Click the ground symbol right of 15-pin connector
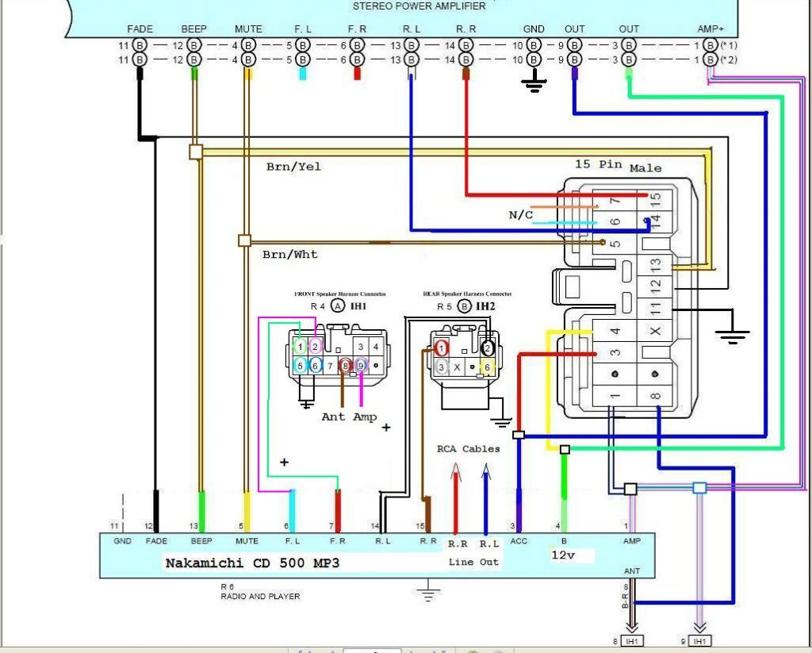812x653 pixels. tap(735, 336)
